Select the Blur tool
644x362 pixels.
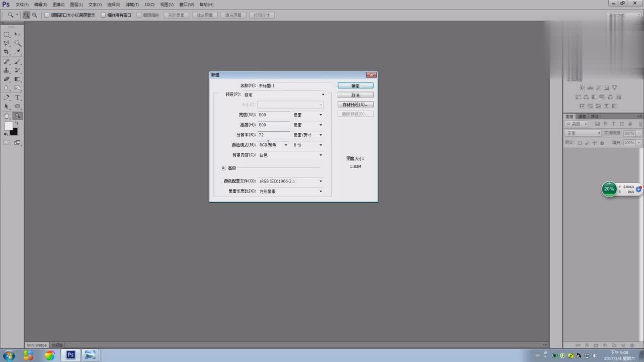(7, 88)
